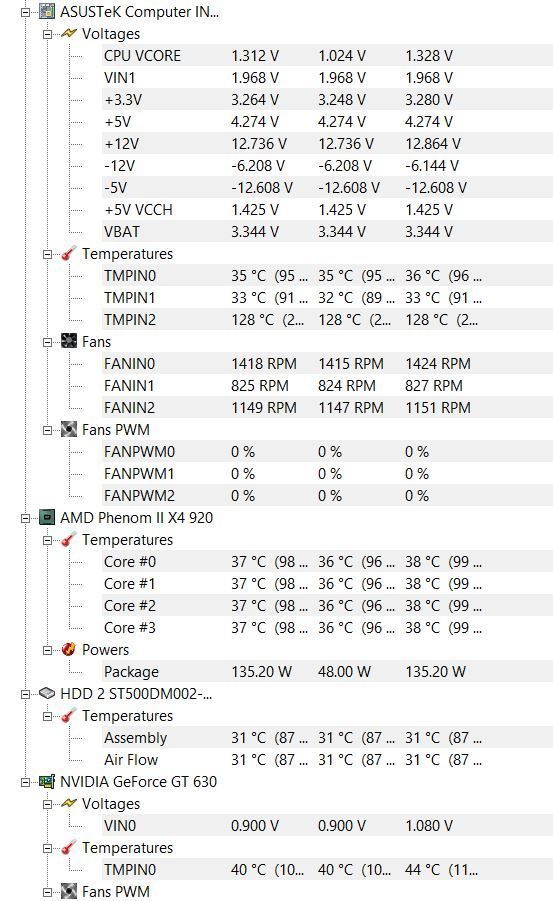This screenshot has height=901, width=553.
Task: Click the lightning Voltages icon under ASUSTeK
Action: (x=68, y=33)
